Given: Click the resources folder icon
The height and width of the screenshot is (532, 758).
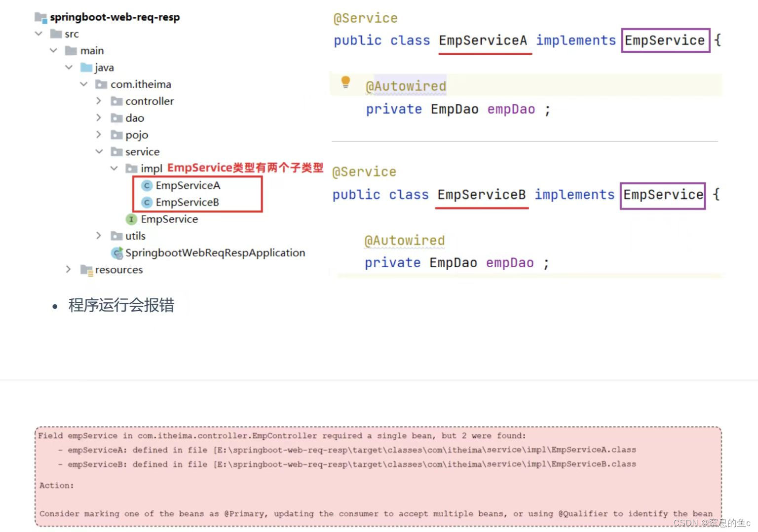Looking at the screenshot, I should coord(86,270).
